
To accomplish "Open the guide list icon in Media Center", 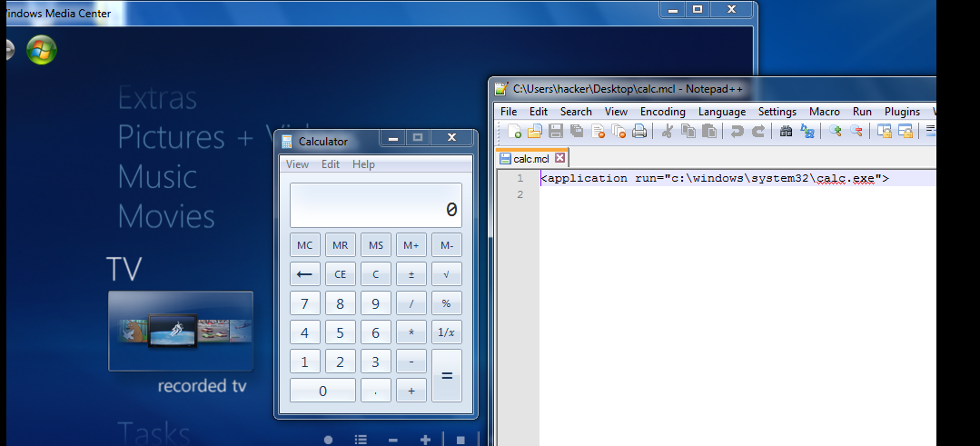I will tap(360, 440).
